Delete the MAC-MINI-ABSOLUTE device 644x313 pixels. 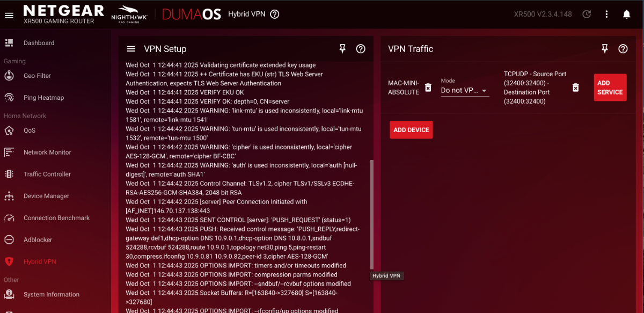(428, 88)
